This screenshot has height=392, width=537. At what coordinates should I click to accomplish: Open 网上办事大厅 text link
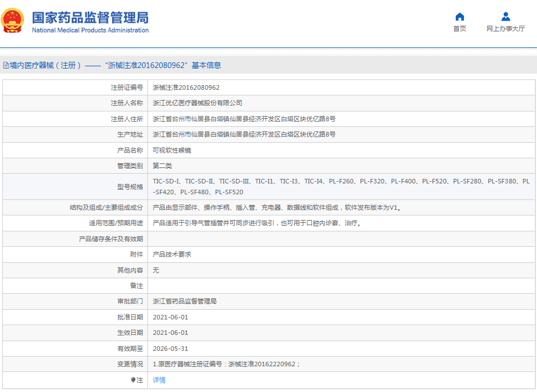[x=506, y=29]
